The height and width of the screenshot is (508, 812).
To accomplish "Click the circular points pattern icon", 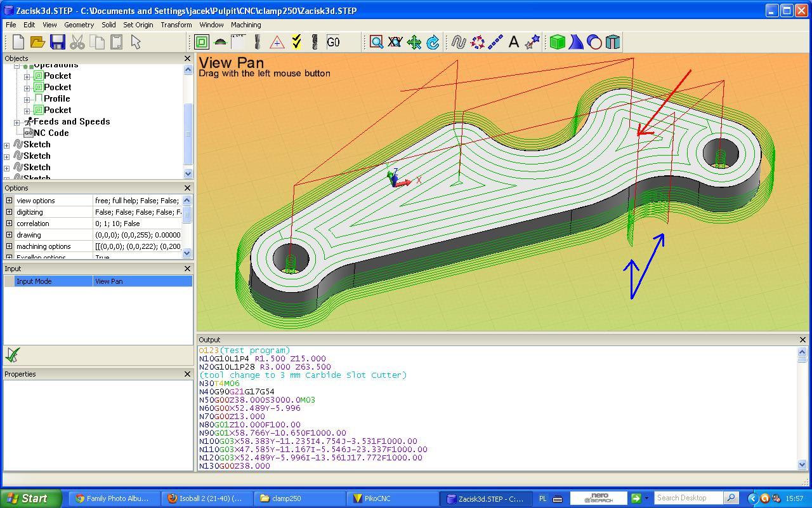I will (478, 42).
